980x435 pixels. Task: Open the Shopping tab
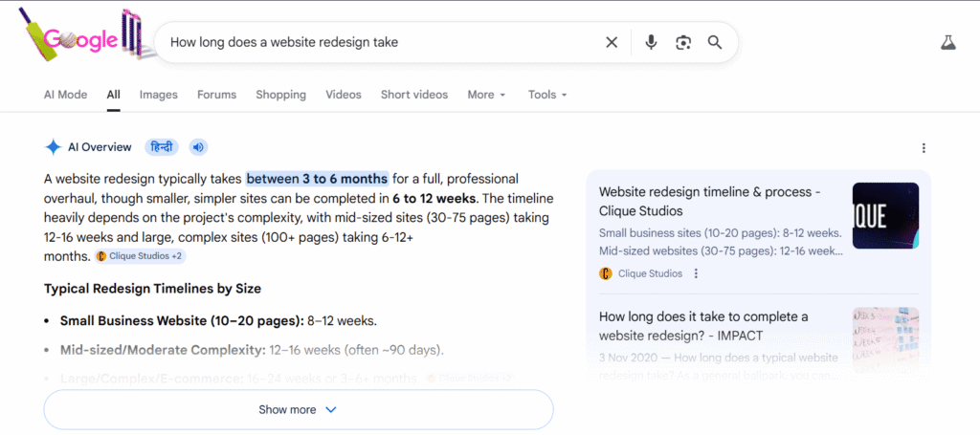tap(280, 95)
